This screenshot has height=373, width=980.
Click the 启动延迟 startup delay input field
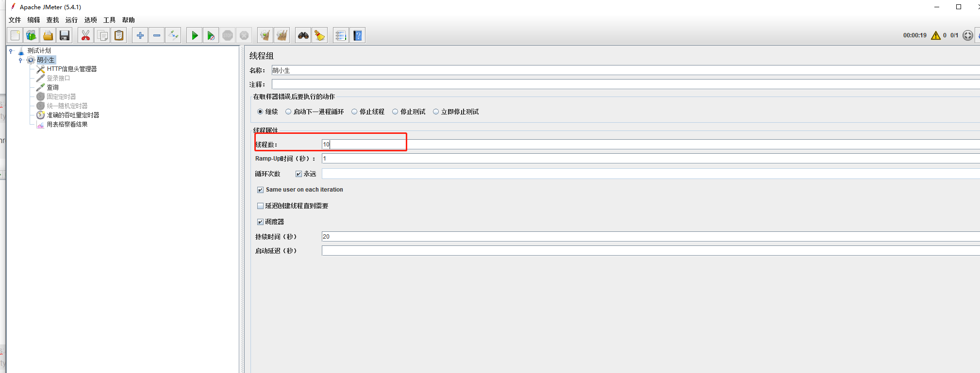pyautogui.click(x=650, y=251)
